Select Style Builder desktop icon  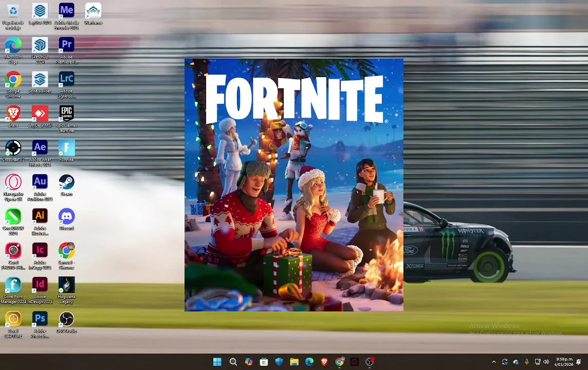[40, 82]
